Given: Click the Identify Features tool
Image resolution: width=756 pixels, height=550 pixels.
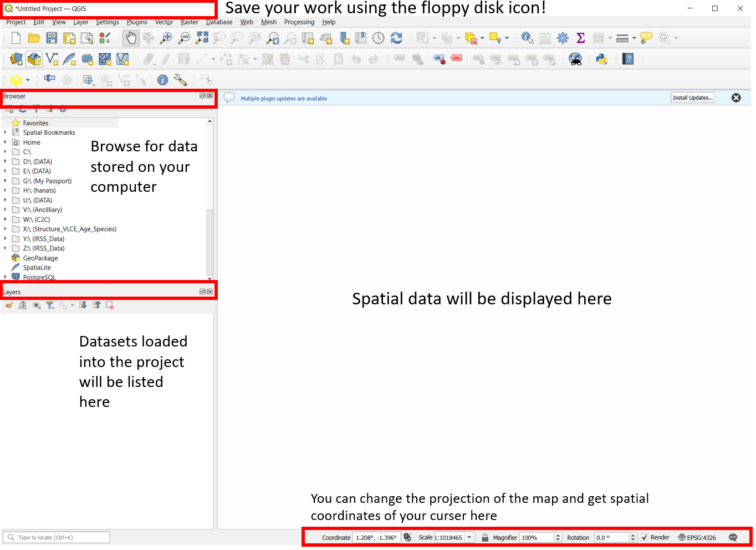Looking at the screenshot, I should (x=527, y=38).
